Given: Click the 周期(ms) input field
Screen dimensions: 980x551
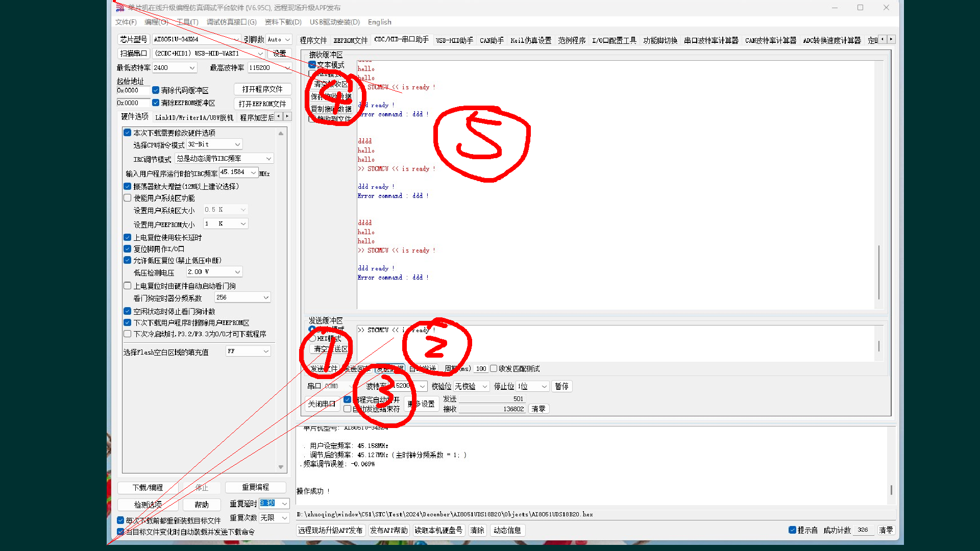Looking at the screenshot, I should pyautogui.click(x=480, y=368).
